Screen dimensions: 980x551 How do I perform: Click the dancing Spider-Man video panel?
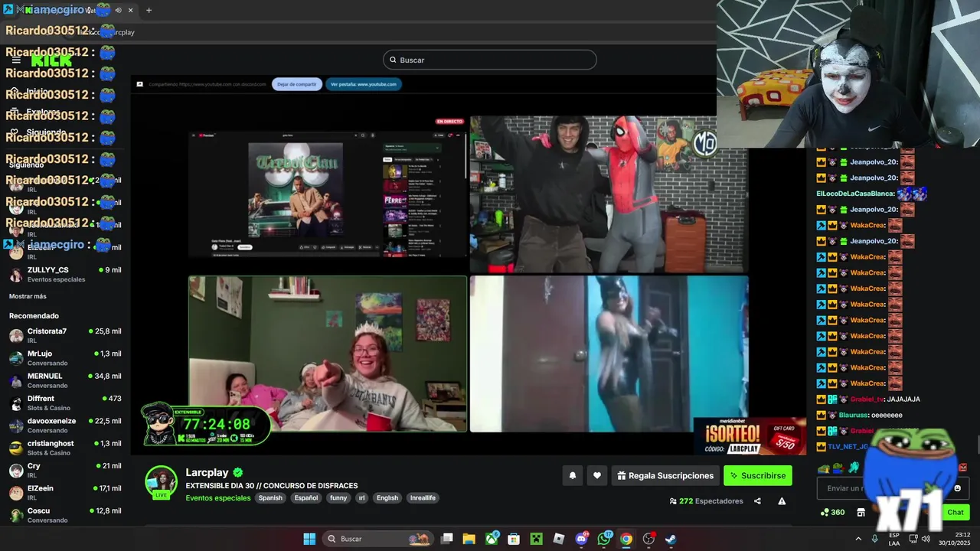coord(609,194)
